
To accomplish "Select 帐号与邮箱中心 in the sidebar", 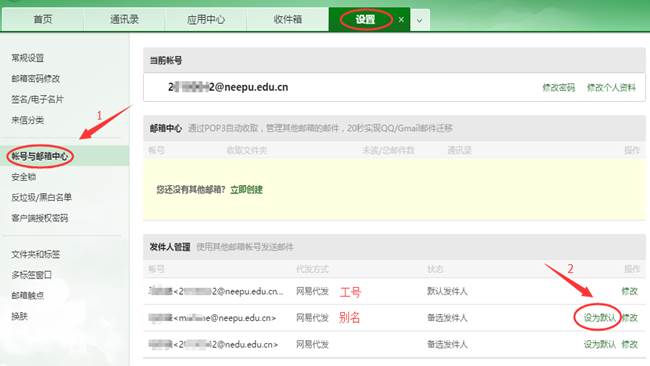I will click(x=40, y=156).
